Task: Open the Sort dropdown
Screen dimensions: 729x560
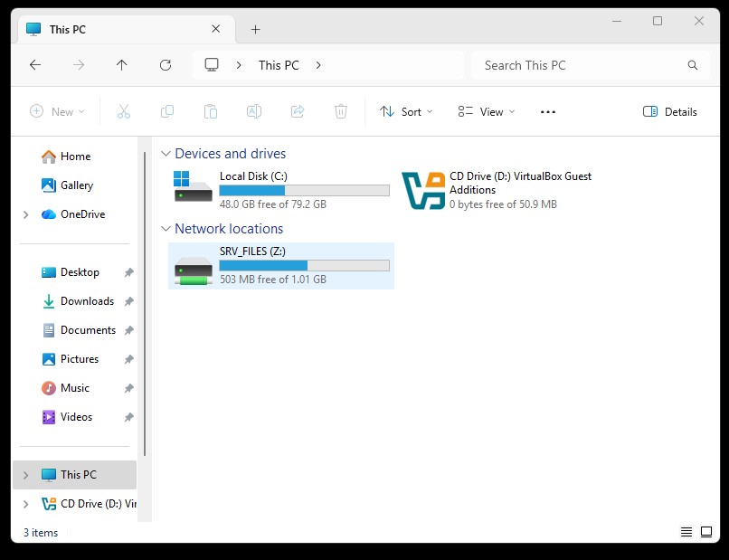Action: 406,112
